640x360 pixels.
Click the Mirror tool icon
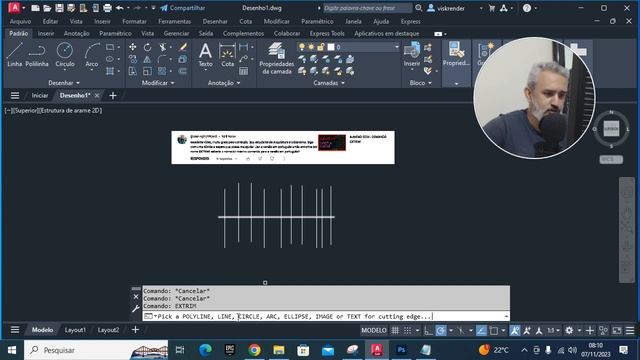tap(147, 60)
